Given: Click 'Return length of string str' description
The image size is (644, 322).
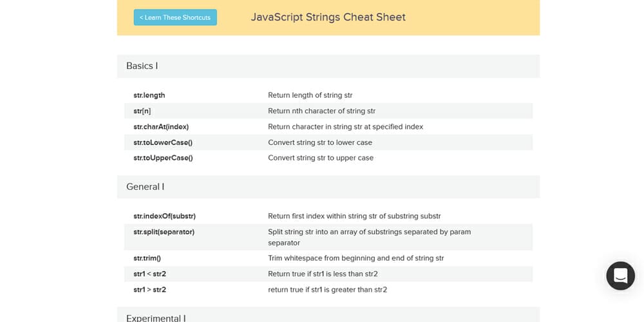Looking at the screenshot, I should tap(310, 95).
